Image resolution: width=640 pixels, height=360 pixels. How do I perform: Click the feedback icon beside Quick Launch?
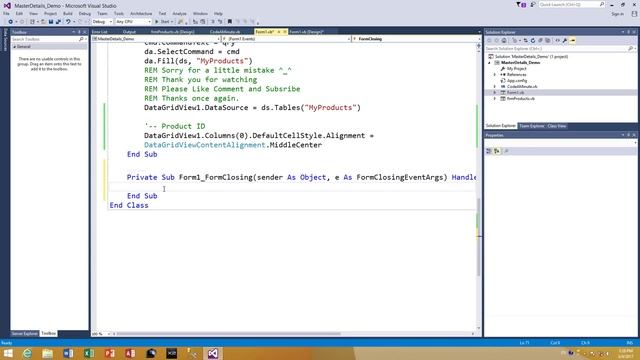coord(533,4)
